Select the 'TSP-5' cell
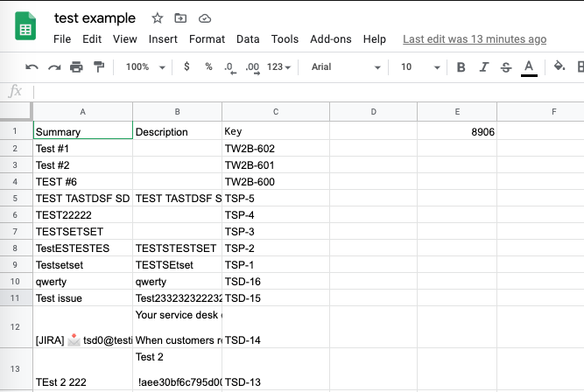584x392 pixels. 276,198
